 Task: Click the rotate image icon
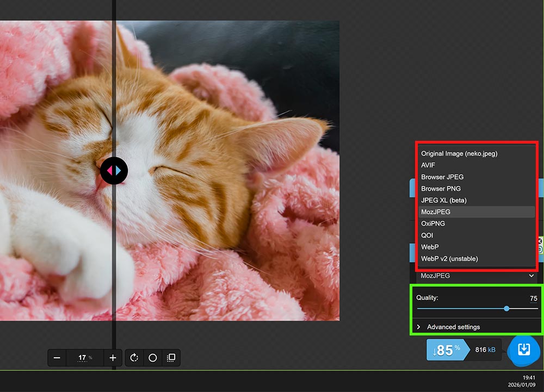click(134, 358)
